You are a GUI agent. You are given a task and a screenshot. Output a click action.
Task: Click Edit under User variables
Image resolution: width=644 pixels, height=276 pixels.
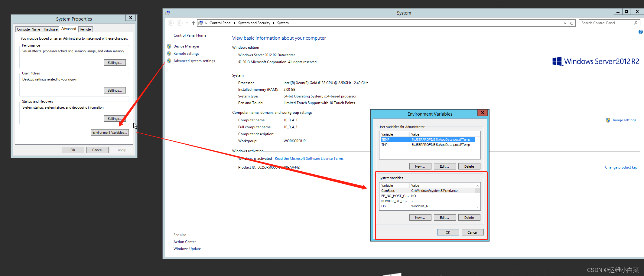444,166
